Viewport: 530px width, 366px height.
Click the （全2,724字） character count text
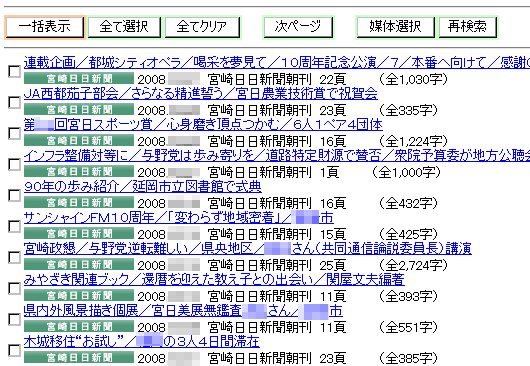413,265
